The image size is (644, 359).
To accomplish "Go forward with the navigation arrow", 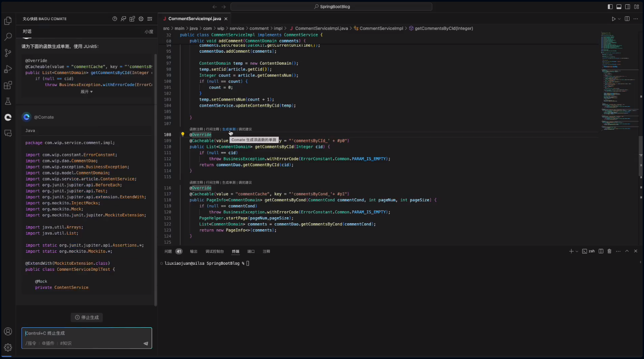I will click(x=224, y=7).
